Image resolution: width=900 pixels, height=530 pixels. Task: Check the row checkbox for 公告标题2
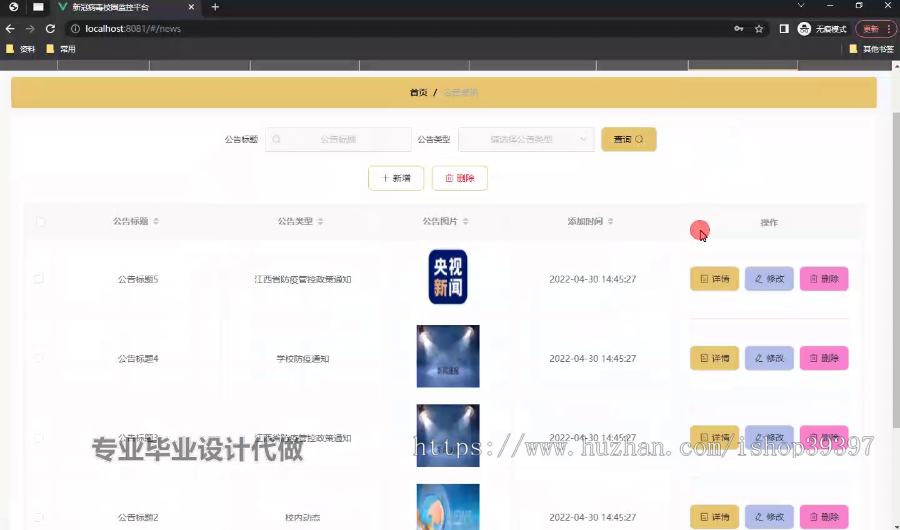coord(38,517)
